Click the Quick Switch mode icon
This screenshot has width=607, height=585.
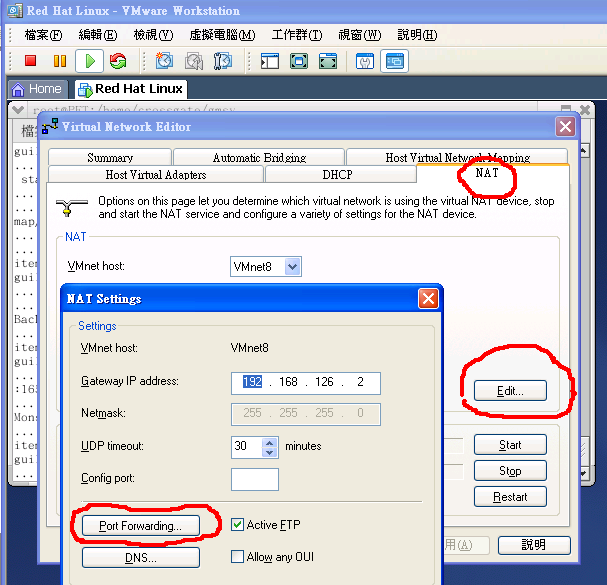tap(328, 61)
